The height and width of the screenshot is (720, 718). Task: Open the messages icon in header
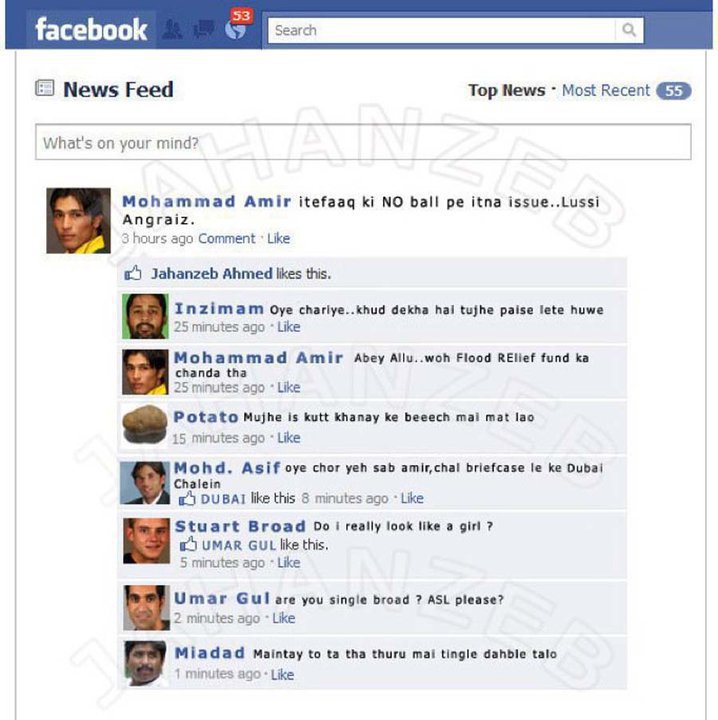(203, 30)
